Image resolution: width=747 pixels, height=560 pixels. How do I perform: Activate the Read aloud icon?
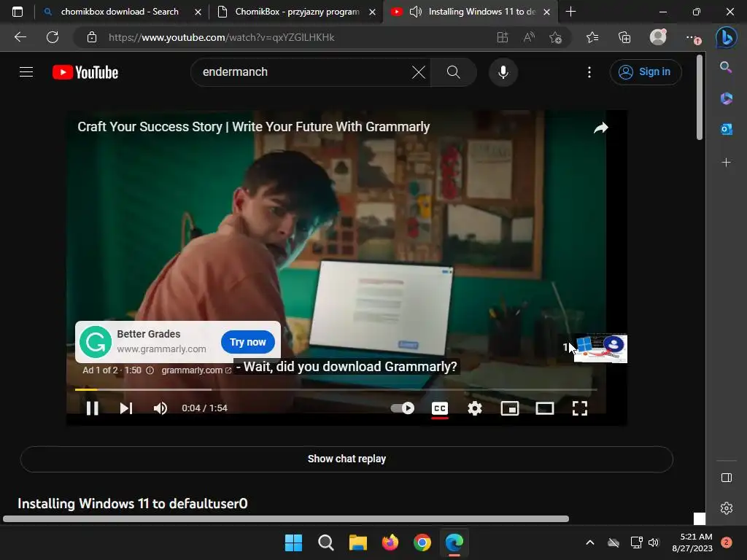[529, 37]
